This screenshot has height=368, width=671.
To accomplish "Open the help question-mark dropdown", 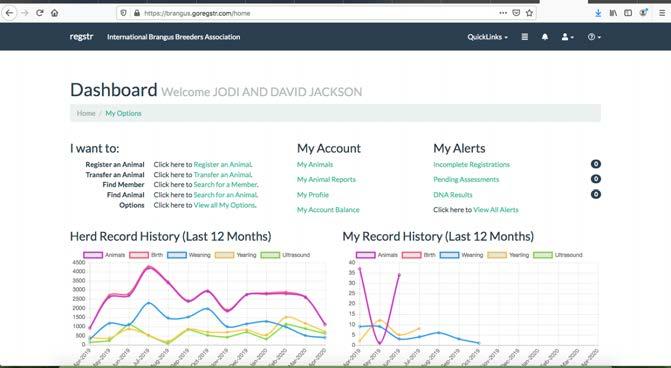I will tap(594, 37).
